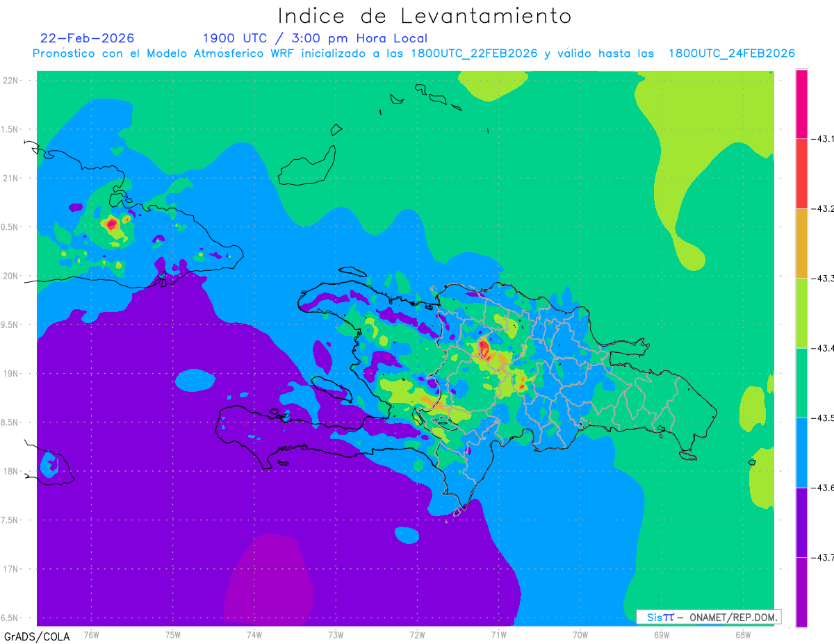Click the legend value '-43.5'
The image size is (834, 644).
[823, 418]
